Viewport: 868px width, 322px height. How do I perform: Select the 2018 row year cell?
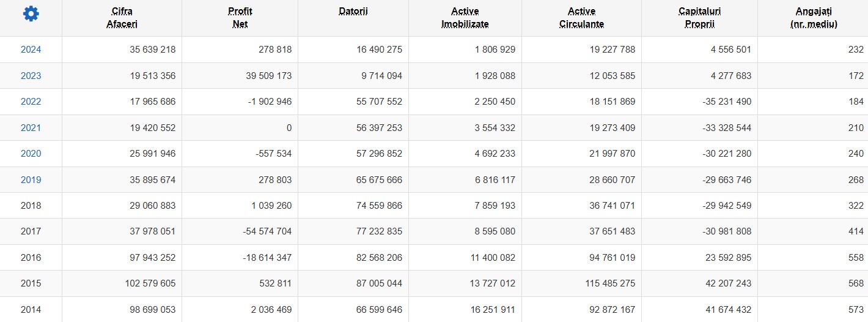point(31,206)
